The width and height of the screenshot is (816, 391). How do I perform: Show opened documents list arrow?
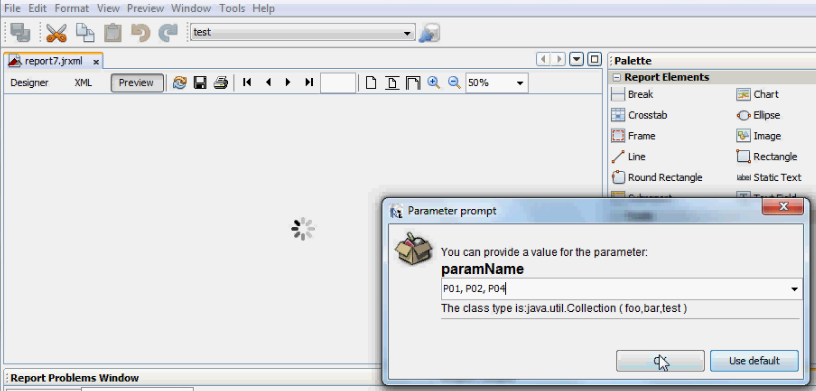(x=577, y=59)
